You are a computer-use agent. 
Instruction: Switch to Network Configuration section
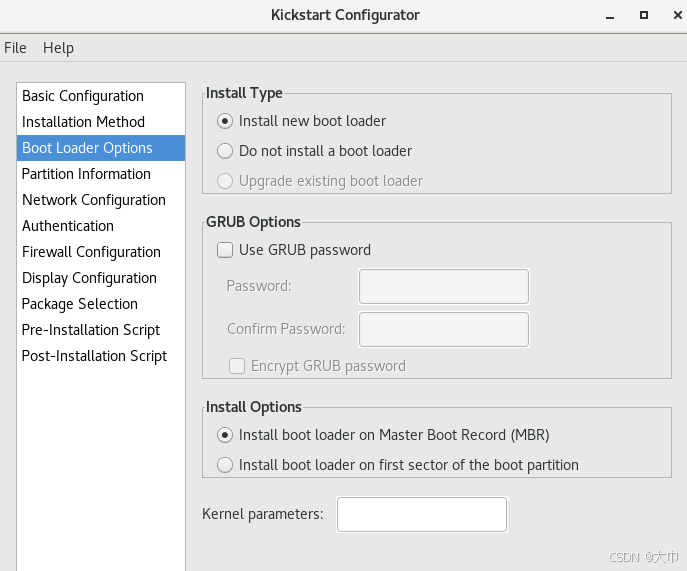click(x=101, y=200)
